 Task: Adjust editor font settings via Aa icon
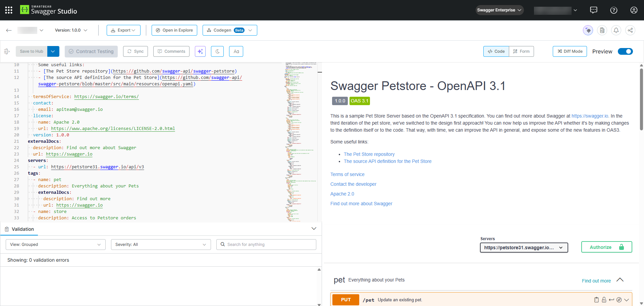pyautogui.click(x=236, y=51)
